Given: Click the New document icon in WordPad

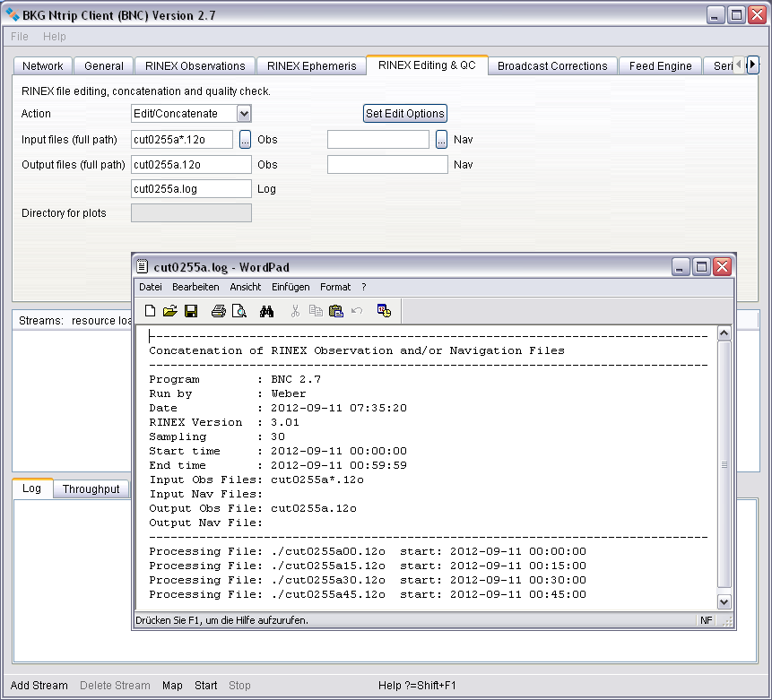Looking at the screenshot, I should coord(151,311).
